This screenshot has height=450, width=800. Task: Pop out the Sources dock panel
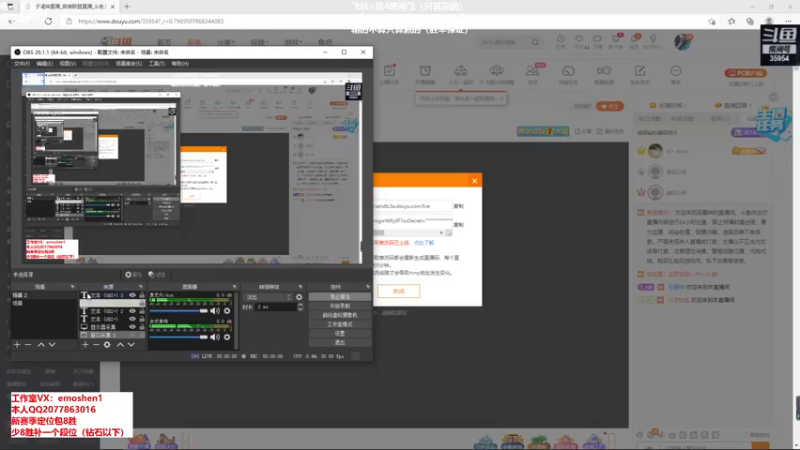(141, 287)
